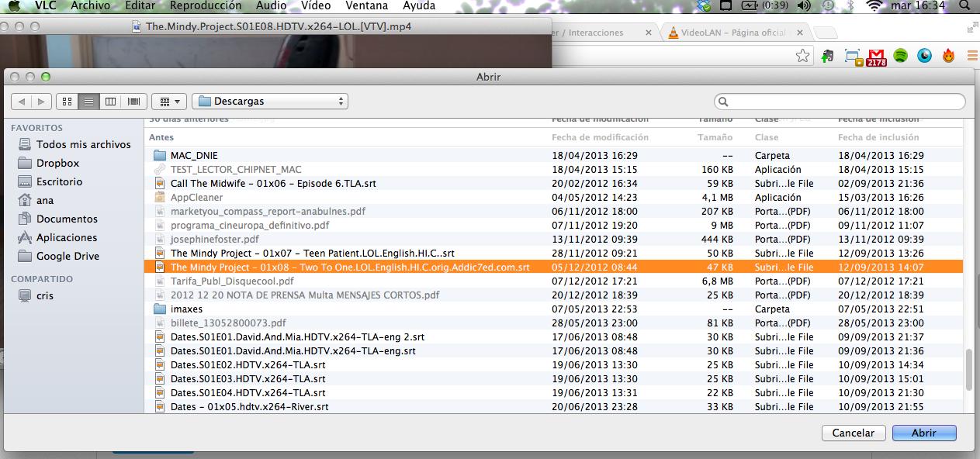Enable Cover Flow view mode
The width and height of the screenshot is (980, 459).
(133, 102)
